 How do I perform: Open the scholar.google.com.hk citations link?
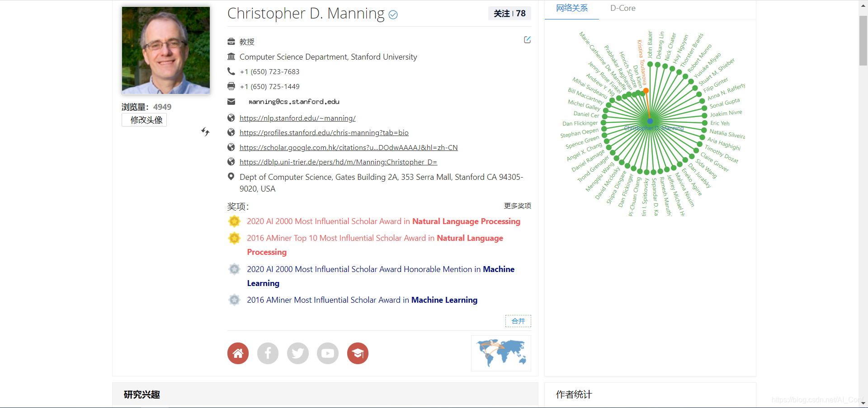pyautogui.click(x=349, y=147)
